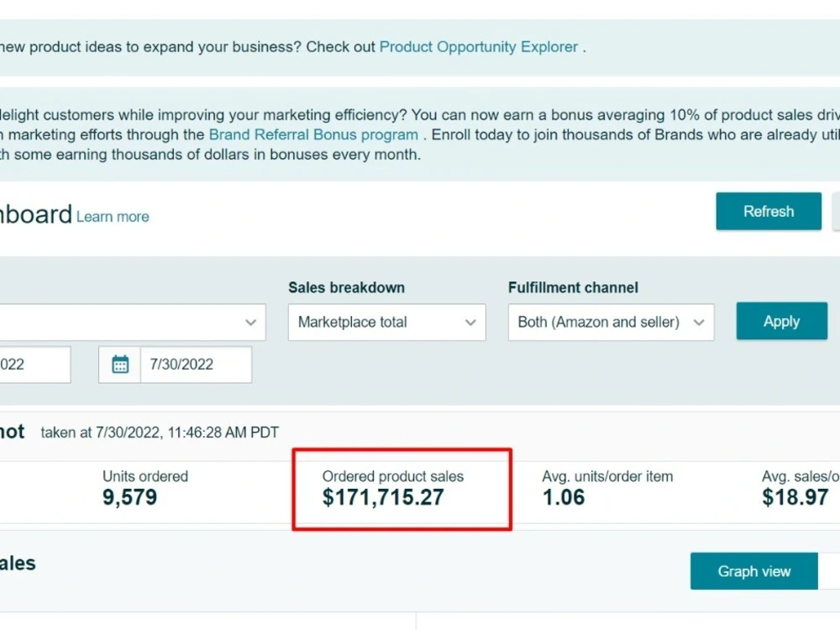Click the partially visible button beside Refresh
Image resolution: width=840 pixels, height=630 pixels.
pos(836,211)
